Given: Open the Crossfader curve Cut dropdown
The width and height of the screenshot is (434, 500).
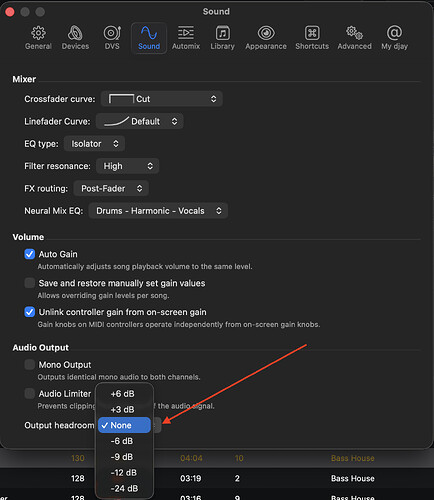Looking at the screenshot, I should [162, 99].
